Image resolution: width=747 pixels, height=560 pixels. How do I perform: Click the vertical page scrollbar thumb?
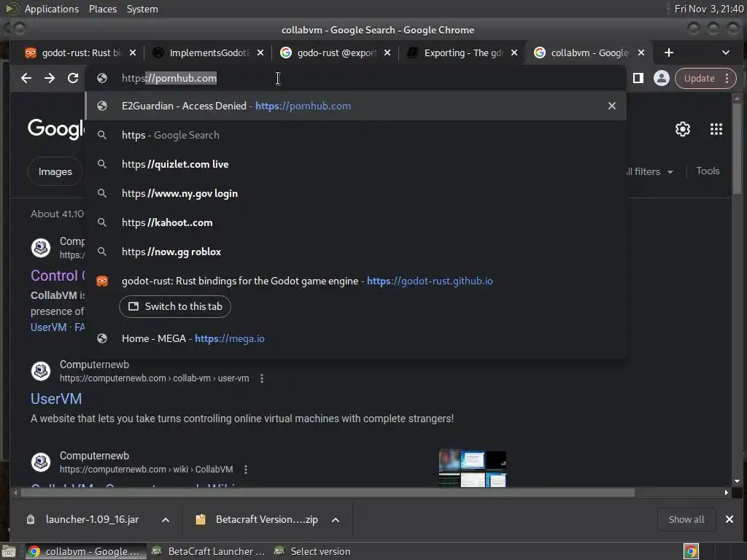(737, 148)
